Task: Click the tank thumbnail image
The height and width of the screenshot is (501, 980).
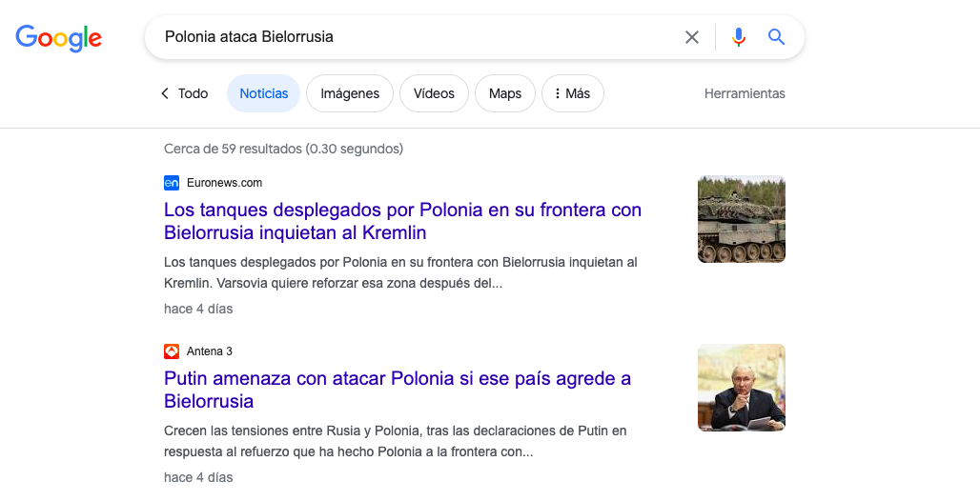Action: tap(741, 218)
